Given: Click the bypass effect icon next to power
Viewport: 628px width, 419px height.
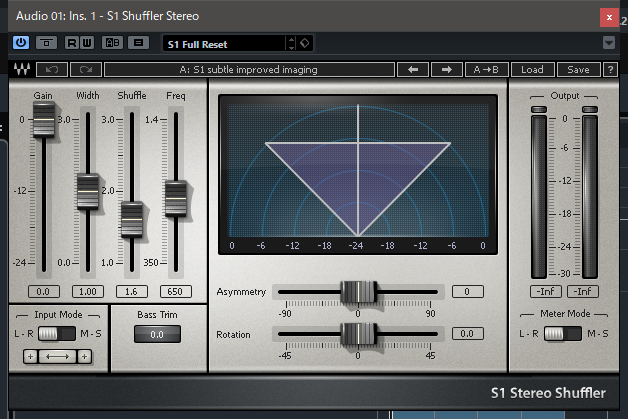Looking at the screenshot, I should coord(46,42).
